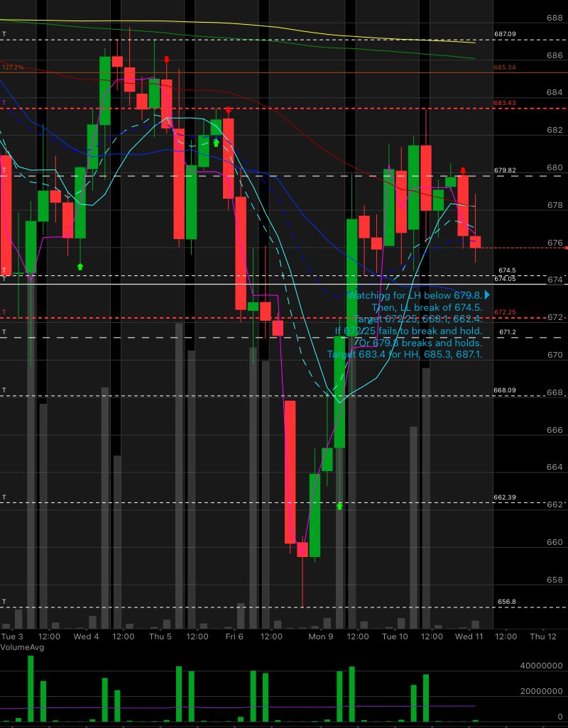Click the 127.2% Fibonacci extension label
The height and width of the screenshot is (728, 568).
point(13,66)
